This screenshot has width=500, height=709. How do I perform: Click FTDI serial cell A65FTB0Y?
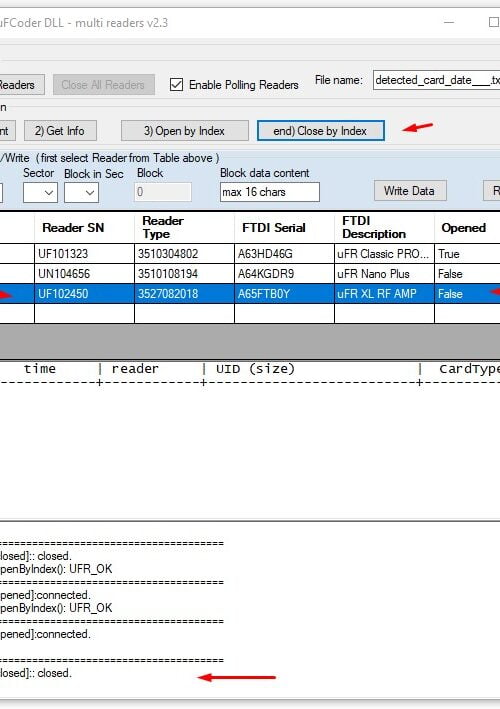284,293
